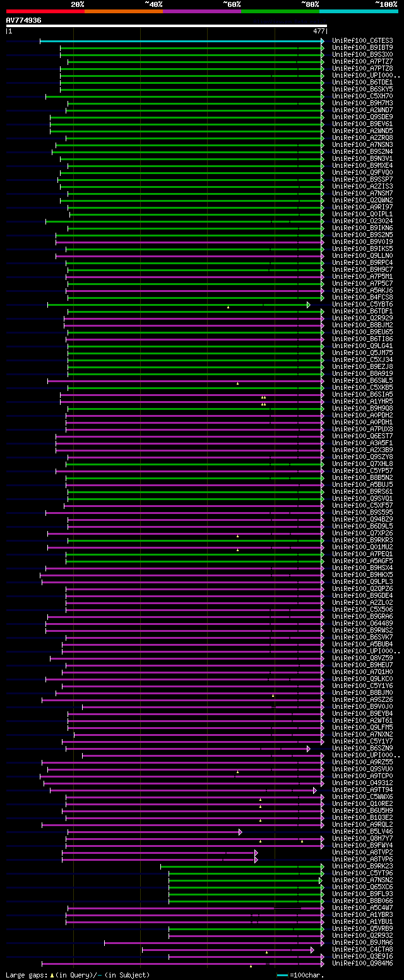Click the arrowhead ending the C4CTA8 bar
The height and width of the screenshot is (980, 404).
click(312, 950)
